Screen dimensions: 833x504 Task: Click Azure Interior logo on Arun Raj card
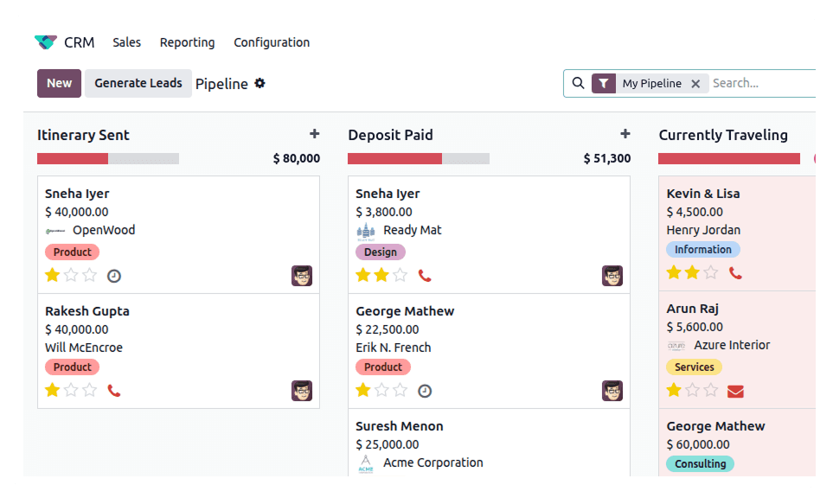(x=676, y=346)
